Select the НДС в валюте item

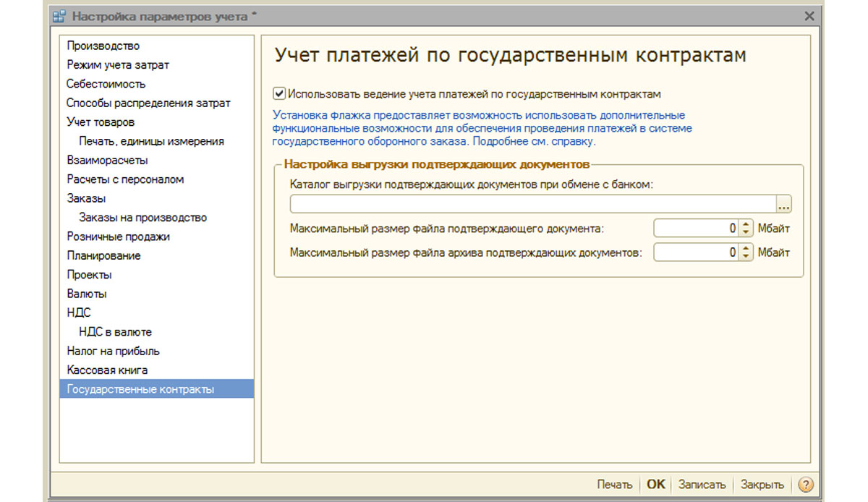(116, 332)
